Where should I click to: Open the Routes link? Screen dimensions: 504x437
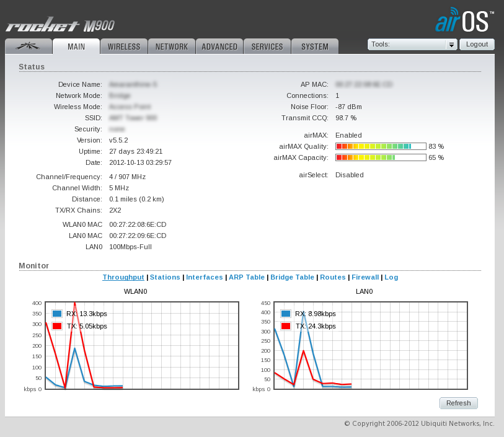pyautogui.click(x=333, y=277)
